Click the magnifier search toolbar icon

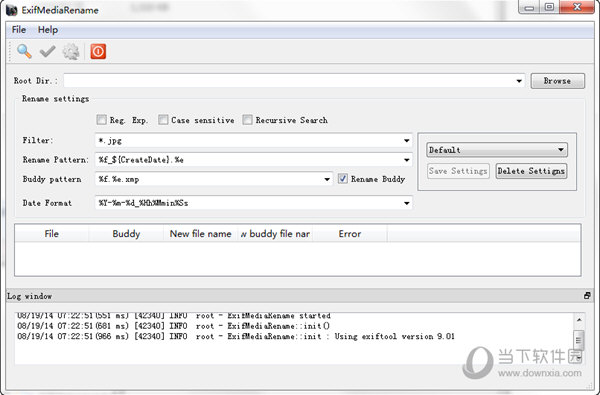coord(24,51)
